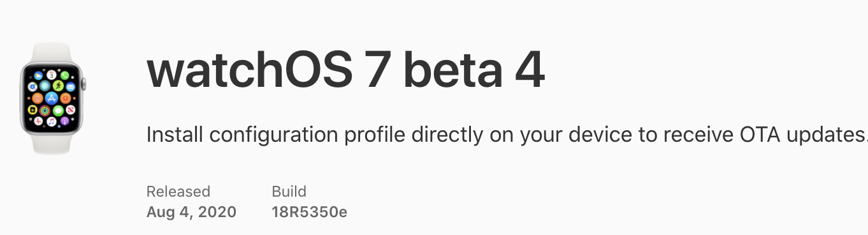Click the Breathe teal flower icon
868x235 pixels.
click(45, 86)
